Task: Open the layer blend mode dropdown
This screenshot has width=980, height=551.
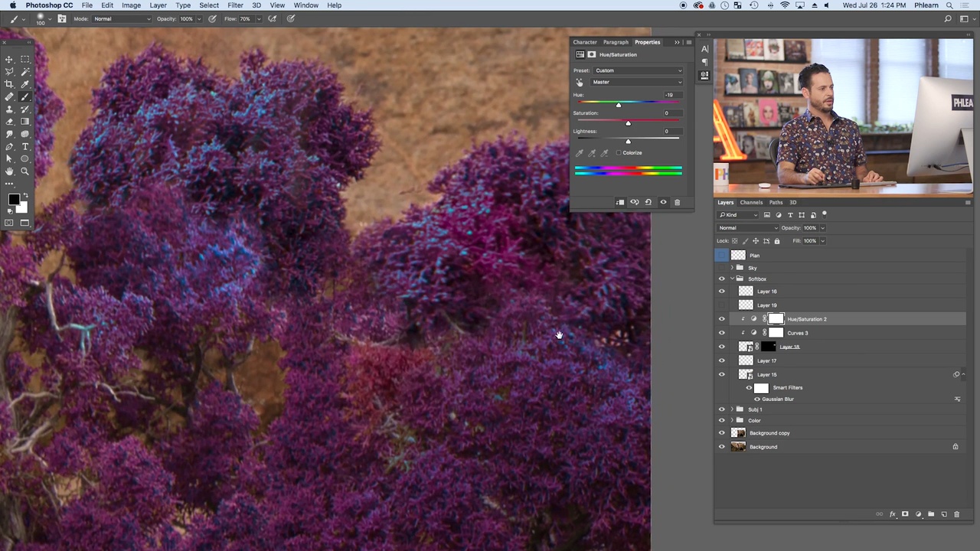Action: coord(748,228)
